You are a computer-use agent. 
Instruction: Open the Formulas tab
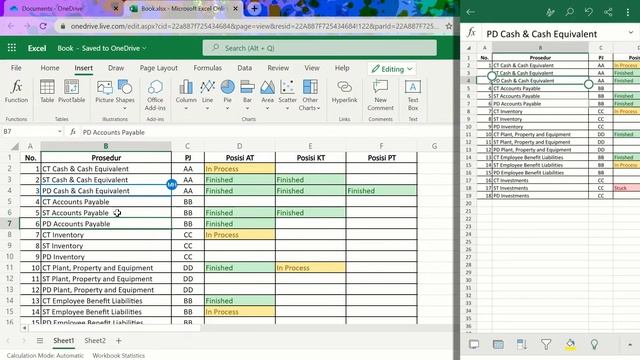(x=207, y=68)
